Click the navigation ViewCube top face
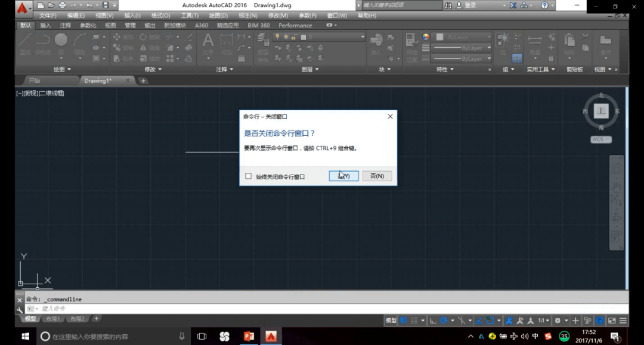The image size is (644, 345). click(x=600, y=111)
